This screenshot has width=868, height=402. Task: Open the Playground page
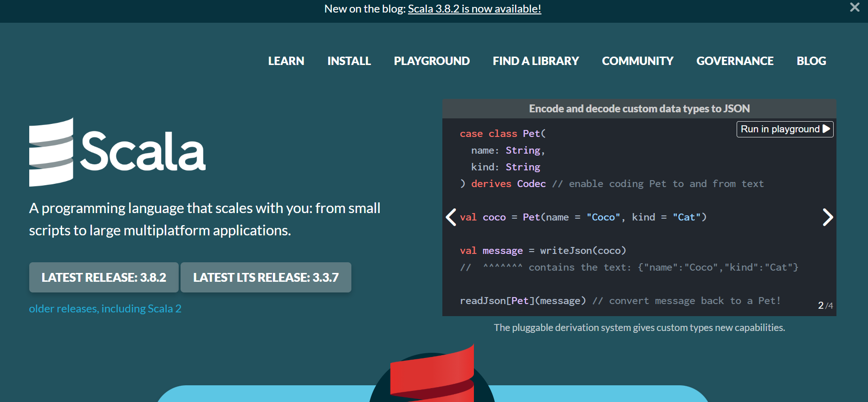pyautogui.click(x=432, y=61)
